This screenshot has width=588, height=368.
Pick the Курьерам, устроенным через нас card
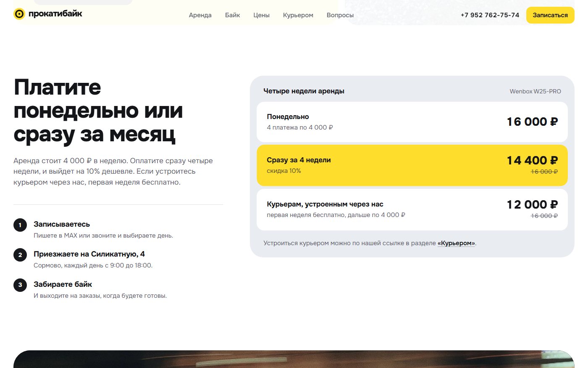412,209
